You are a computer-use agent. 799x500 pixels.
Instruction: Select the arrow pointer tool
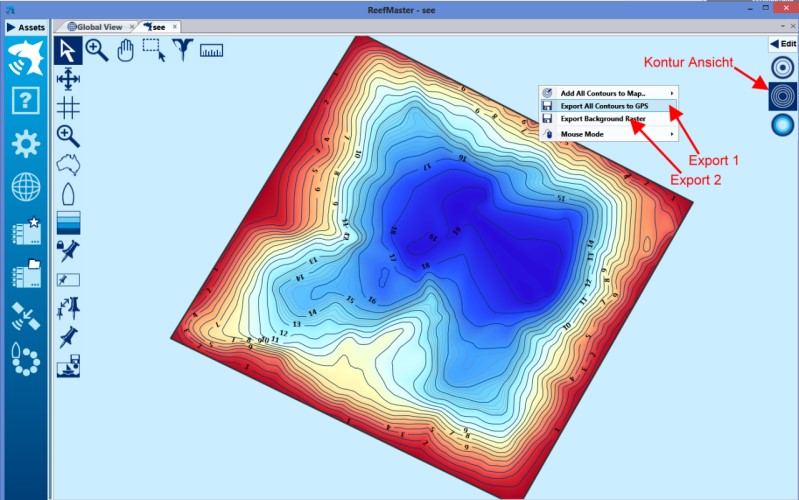click(x=69, y=50)
